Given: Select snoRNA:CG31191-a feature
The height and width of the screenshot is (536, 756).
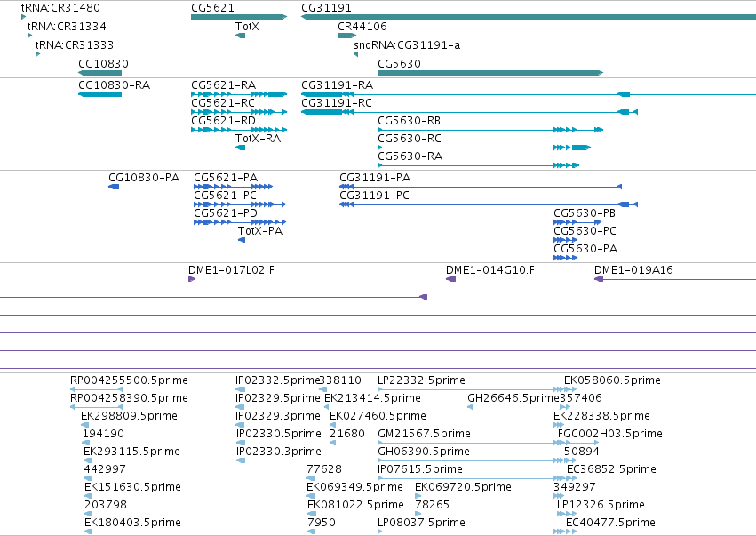Looking at the screenshot, I should [356, 54].
